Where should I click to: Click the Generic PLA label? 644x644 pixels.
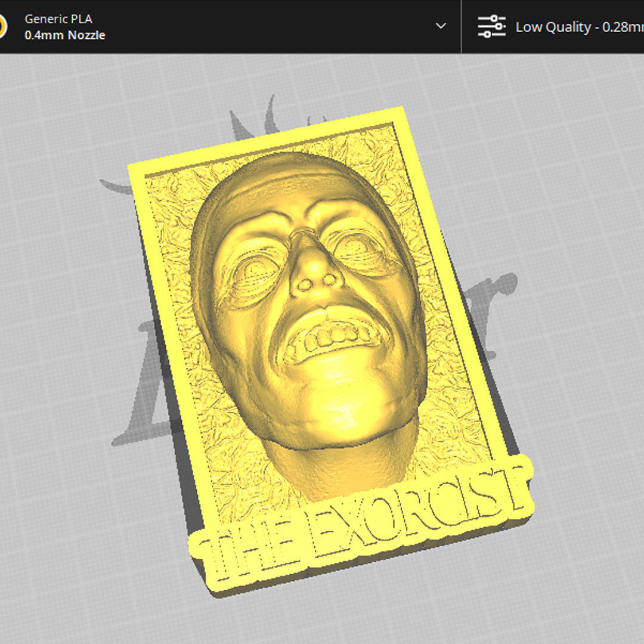point(58,19)
